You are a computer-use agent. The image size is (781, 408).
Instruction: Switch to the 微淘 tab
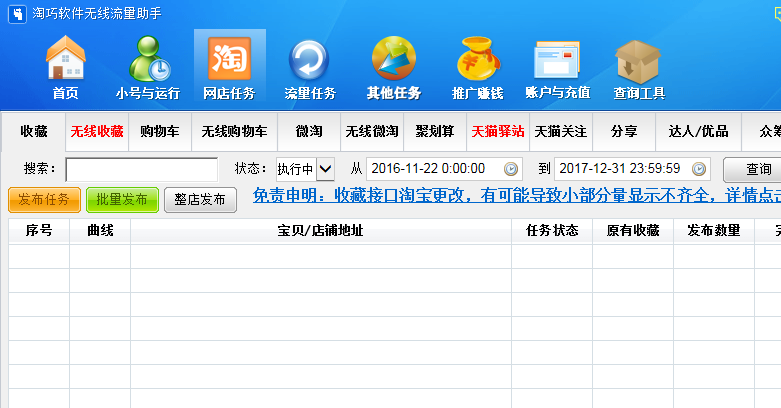click(309, 132)
